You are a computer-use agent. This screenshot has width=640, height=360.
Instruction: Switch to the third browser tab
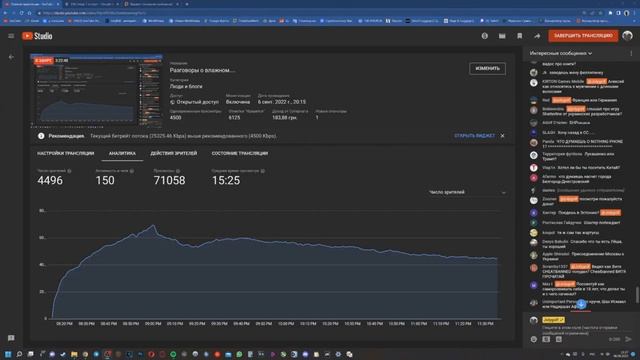[151, 4]
